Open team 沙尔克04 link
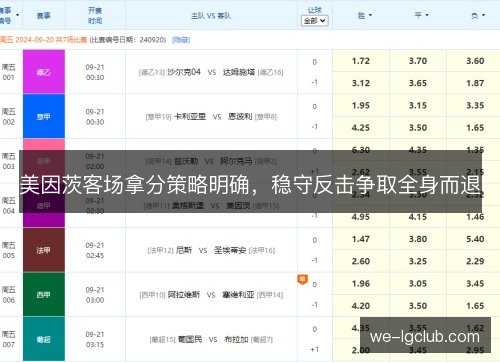 [x=184, y=72]
